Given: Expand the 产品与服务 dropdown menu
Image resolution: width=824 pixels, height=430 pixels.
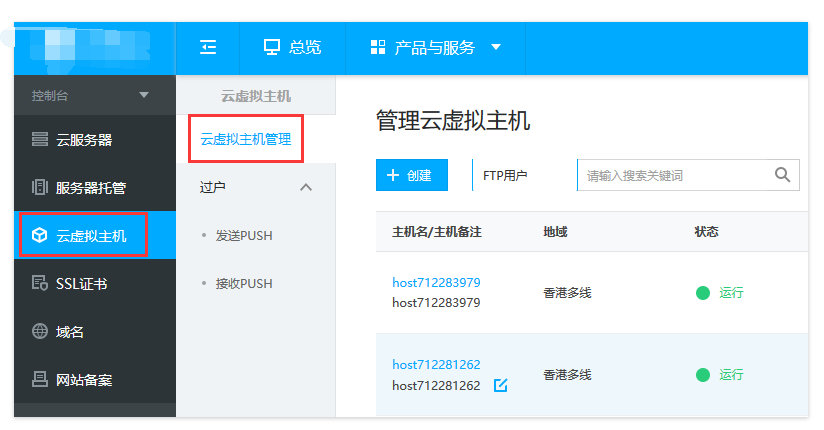Looking at the screenshot, I should 435,47.
